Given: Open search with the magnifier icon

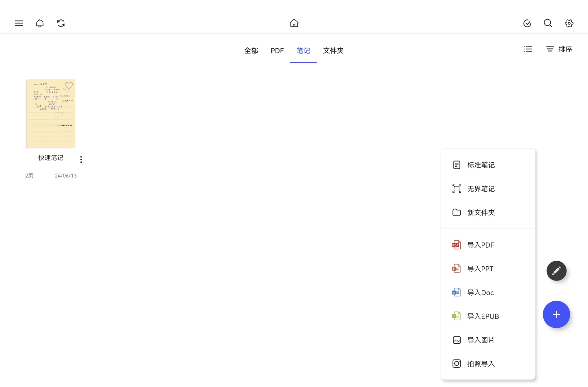Looking at the screenshot, I should [548, 23].
